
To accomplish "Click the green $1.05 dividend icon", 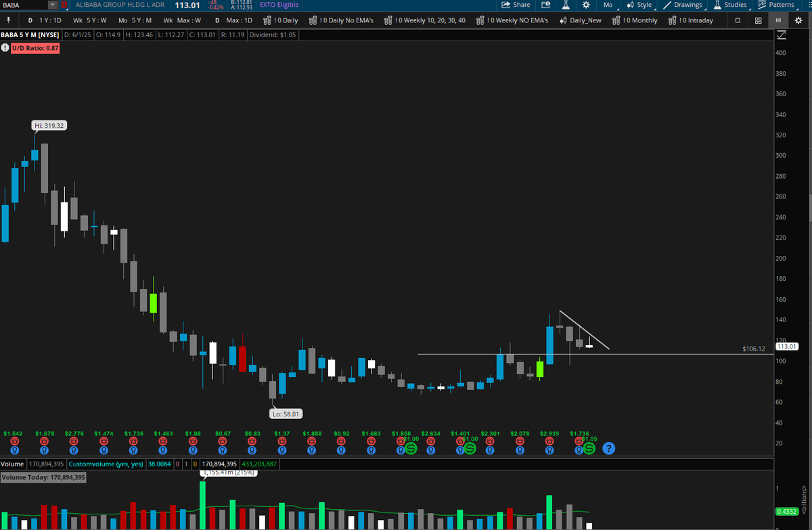I will click(589, 447).
